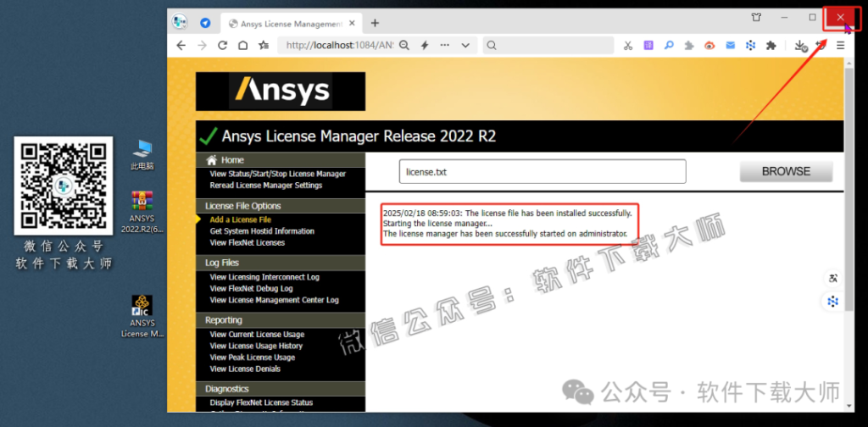The width and height of the screenshot is (868, 427).
Task: Click the BROWSE button
Action: pos(786,171)
